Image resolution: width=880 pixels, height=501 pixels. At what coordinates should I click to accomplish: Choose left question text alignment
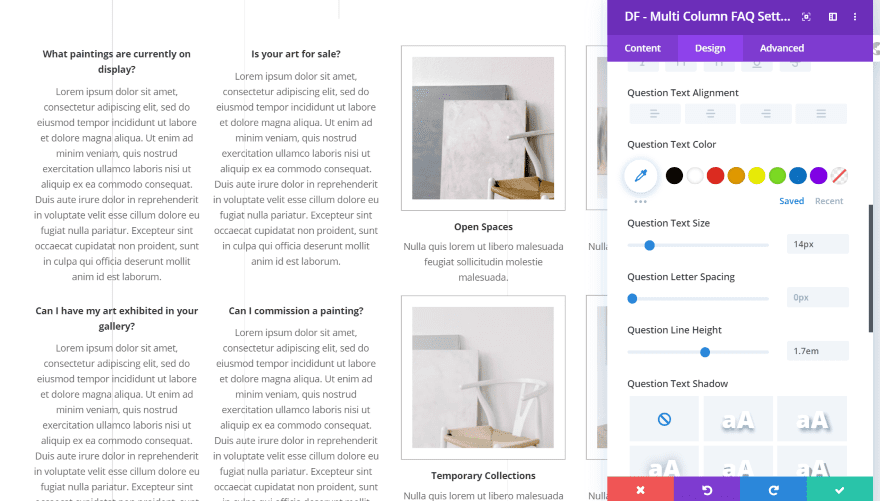point(655,114)
